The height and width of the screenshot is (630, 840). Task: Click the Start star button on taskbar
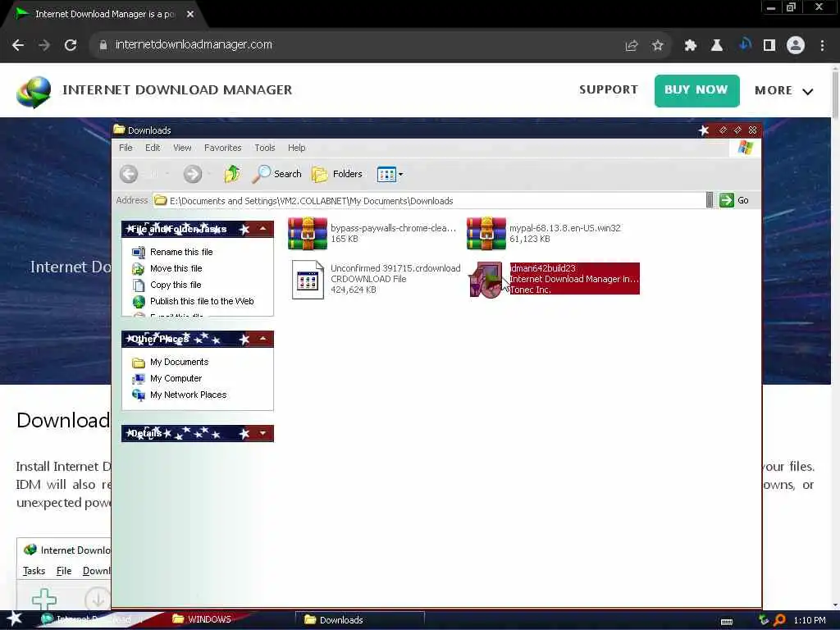[15, 619]
